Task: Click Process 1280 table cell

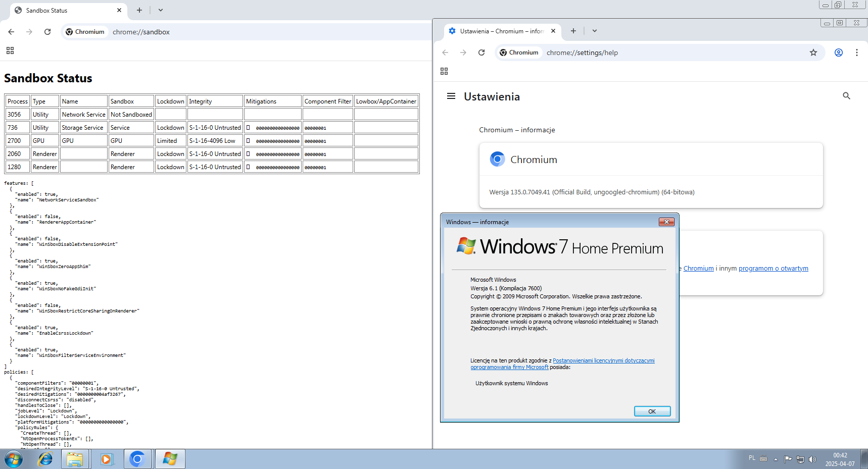Action: 18,167
